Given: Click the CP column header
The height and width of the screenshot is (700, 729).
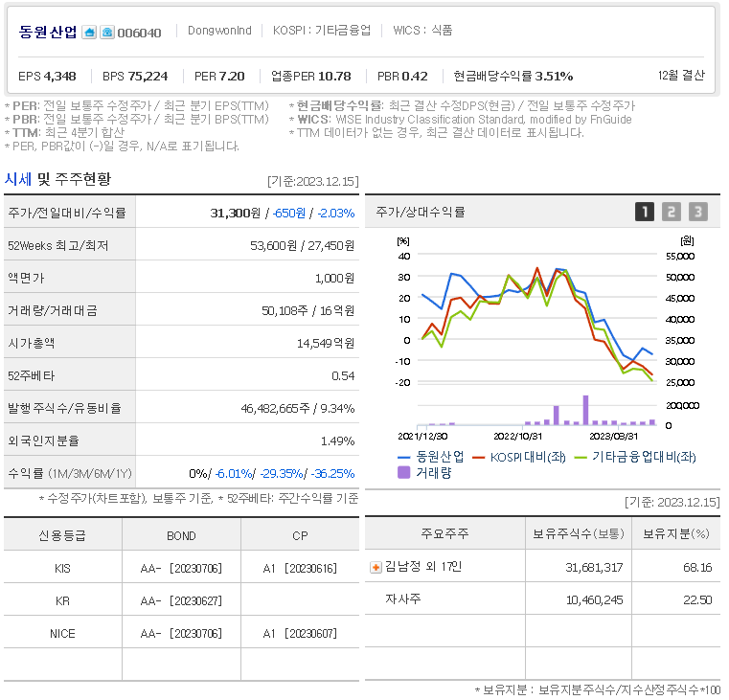Looking at the screenshot, I should tap(301, 536).
